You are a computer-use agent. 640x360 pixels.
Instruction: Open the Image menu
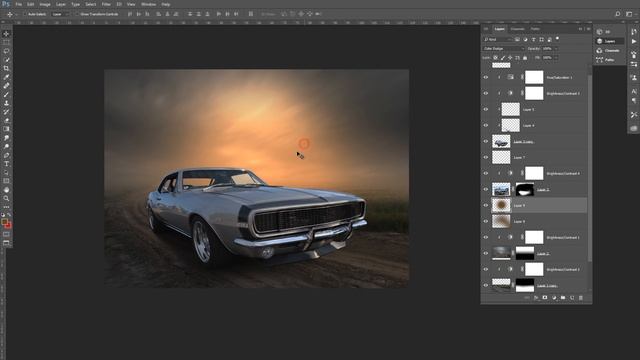tap(45, 4)
